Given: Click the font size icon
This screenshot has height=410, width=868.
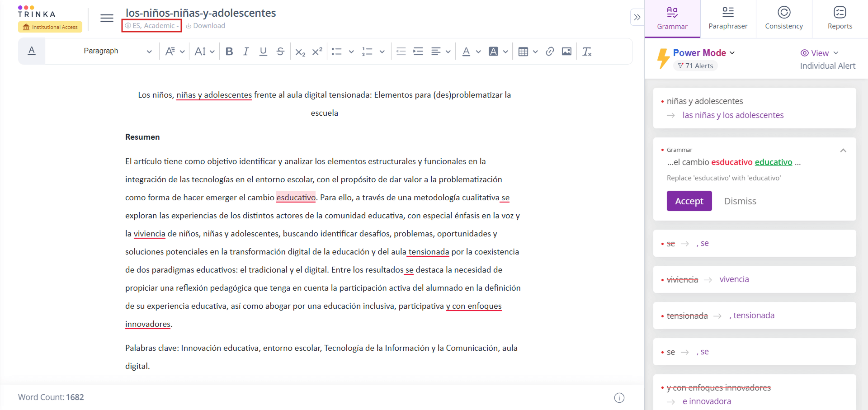Looking at the screenshot, I should click(x=200, y=52).
